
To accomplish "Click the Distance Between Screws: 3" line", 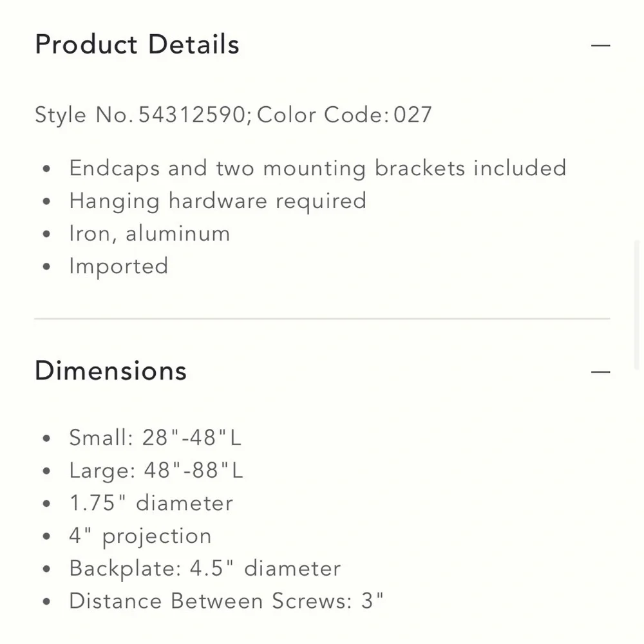I will tap(226, 601).
